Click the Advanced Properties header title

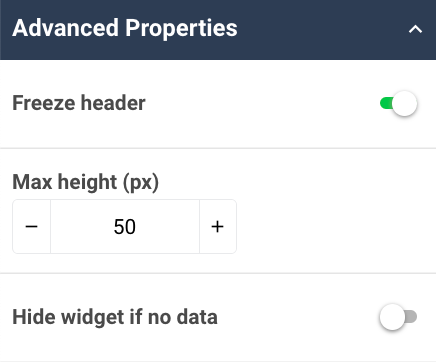tap(125, 28)
